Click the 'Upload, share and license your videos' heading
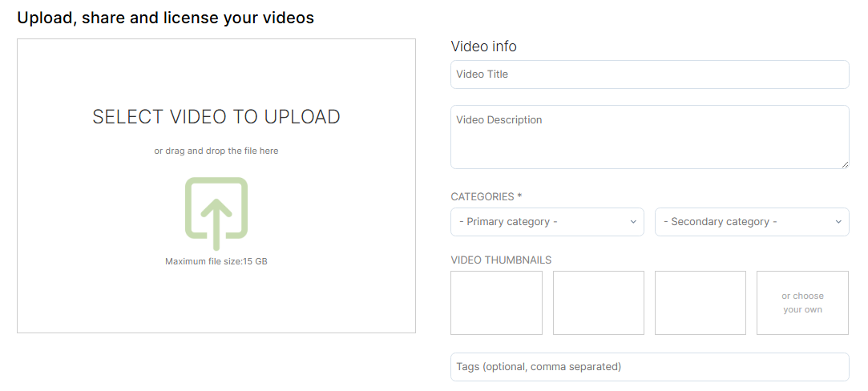 [166, 18]
